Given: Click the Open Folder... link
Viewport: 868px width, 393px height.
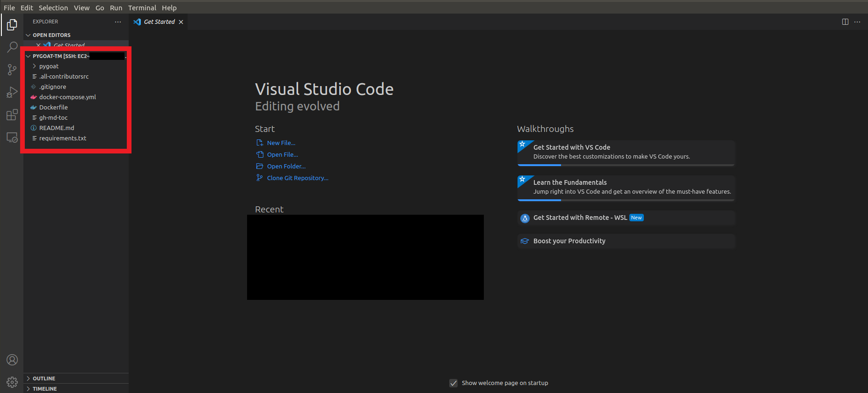Looking at the screenshot, I should 286,166.
